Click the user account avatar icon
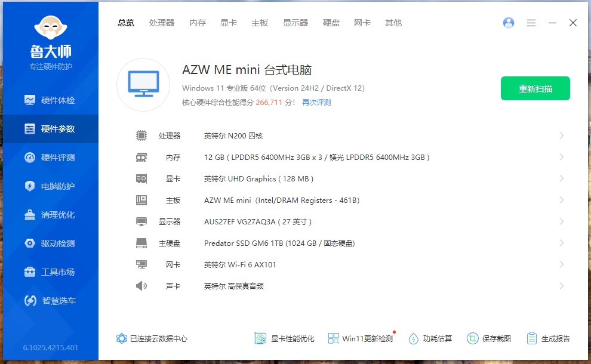 [x=509, y=23]
